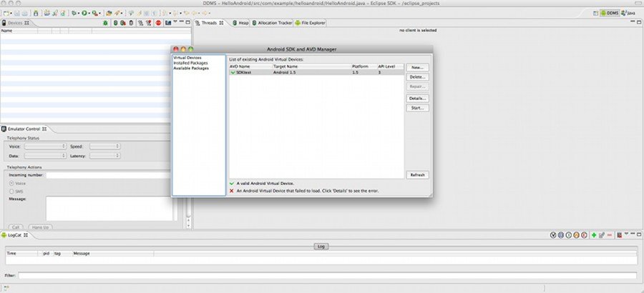The width and height of the screenshot is (644, 293).
Task: Minimize the Devices panel
Action: [x=182, y=21]
